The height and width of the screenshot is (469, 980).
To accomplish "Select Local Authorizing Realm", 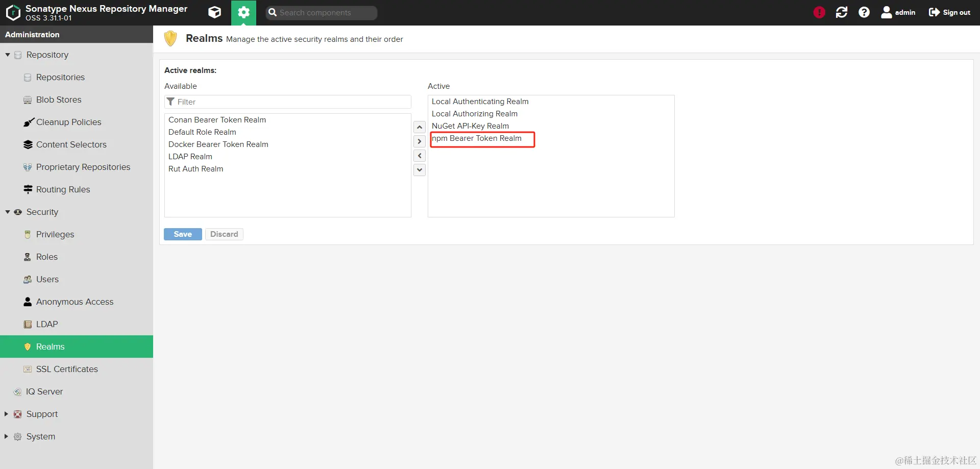I will (x=551, y=114).
